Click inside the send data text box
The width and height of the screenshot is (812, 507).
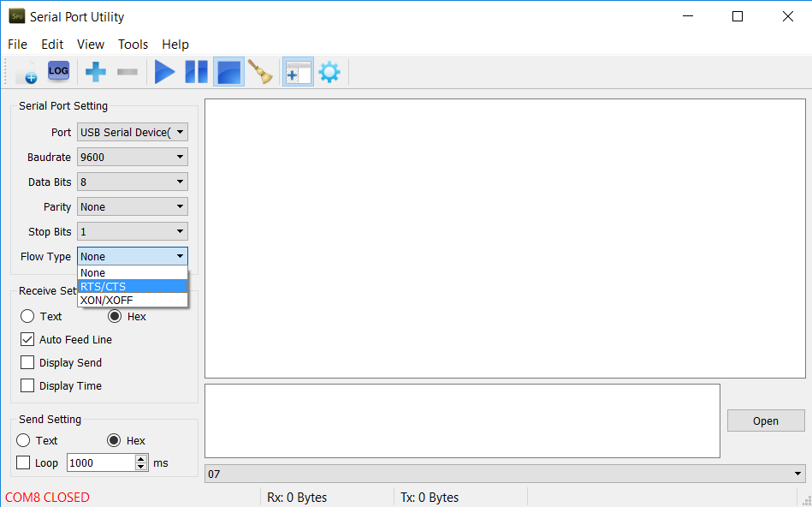pyautogui.click(x=462, y=421)
